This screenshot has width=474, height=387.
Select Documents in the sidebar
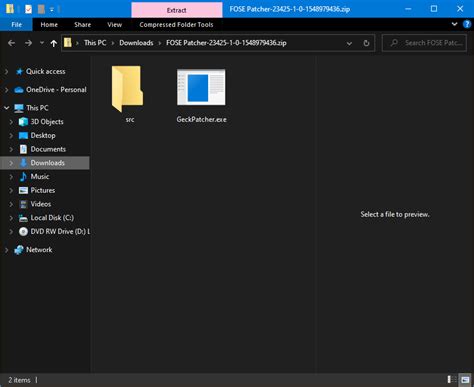tap(48, 149)
